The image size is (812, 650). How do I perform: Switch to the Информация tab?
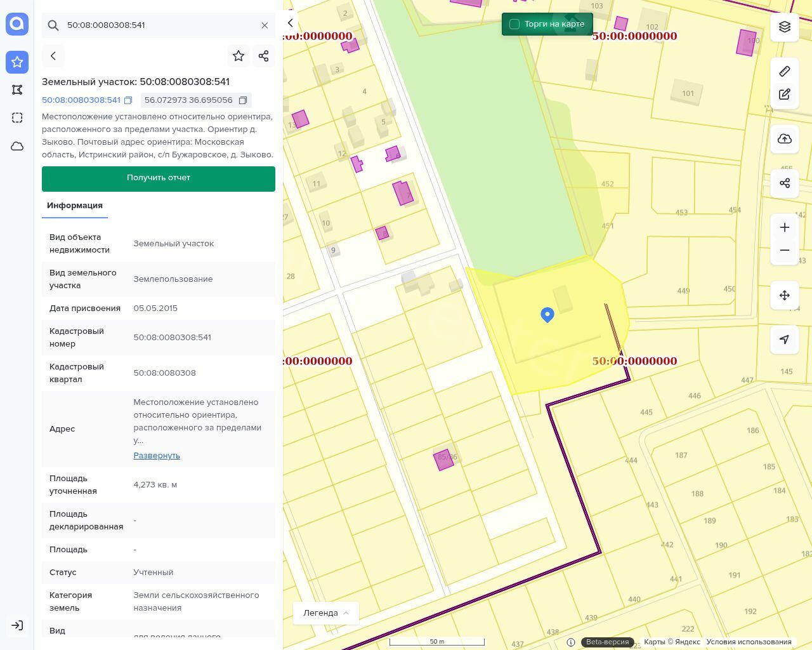(x=75, y=206)
